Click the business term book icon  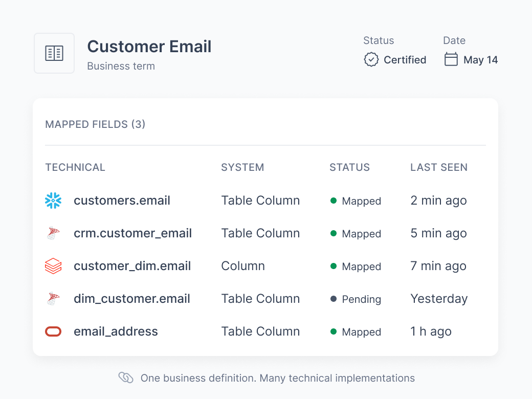tap(54, 53)
